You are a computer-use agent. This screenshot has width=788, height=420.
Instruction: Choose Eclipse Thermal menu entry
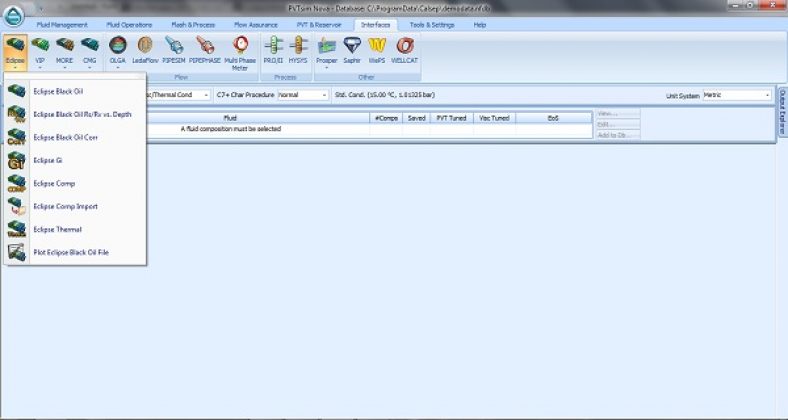(x=75, y=229)
